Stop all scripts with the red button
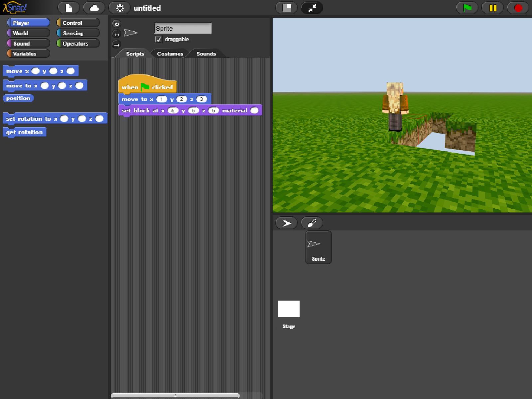 pyautogui.click(x=518, y=8)
